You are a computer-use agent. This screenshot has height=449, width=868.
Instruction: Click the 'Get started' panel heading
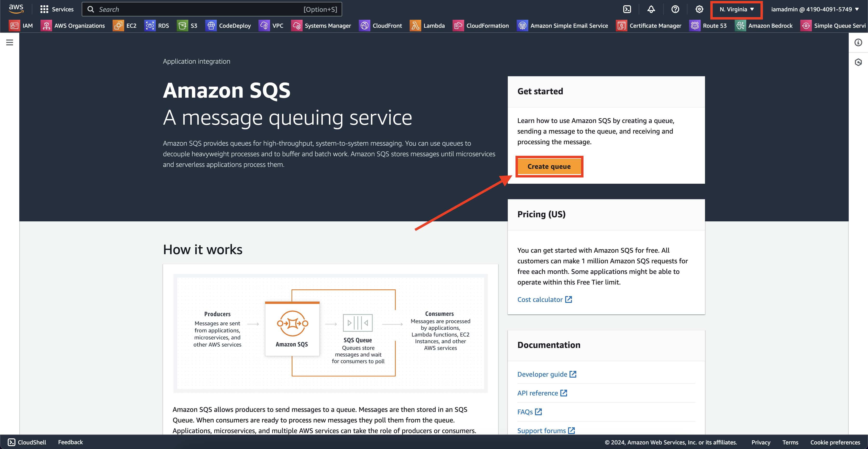point(540,91)
